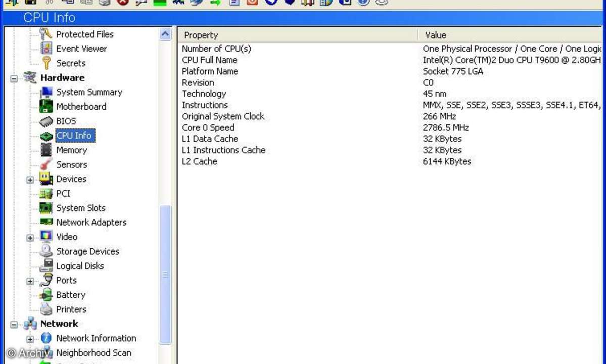Open the Logical Disks section
606x364 pixels.
tap(80, 266)
